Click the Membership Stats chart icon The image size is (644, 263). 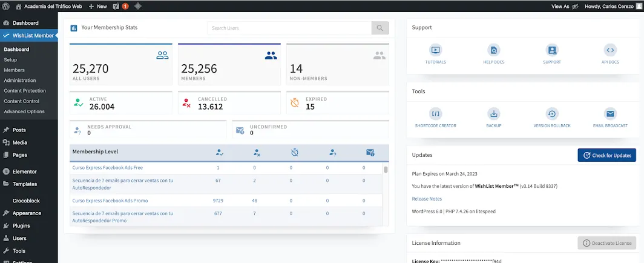(x=73, y=28)
